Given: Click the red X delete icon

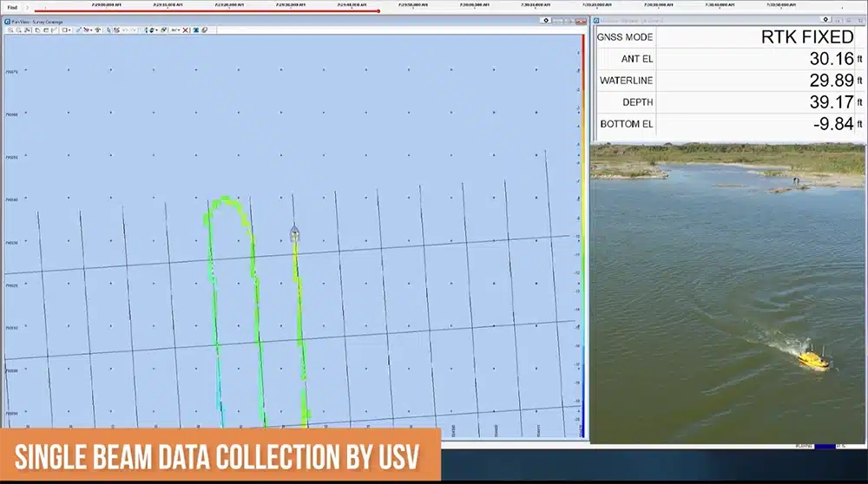Looking at the screenshot, I should 186,30.
